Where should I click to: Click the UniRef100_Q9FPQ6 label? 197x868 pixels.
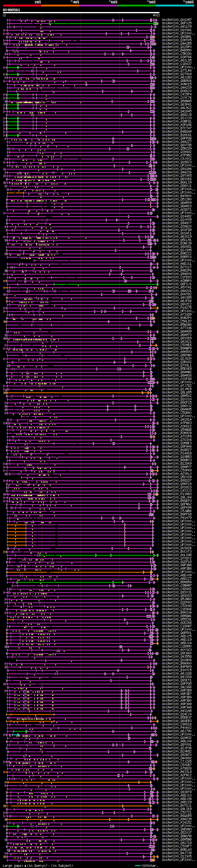(176, 138)
